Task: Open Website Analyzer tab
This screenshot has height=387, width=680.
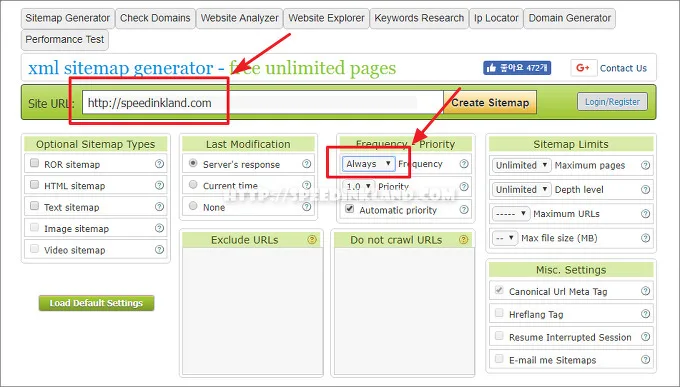Action: click(x=239, y=18)
